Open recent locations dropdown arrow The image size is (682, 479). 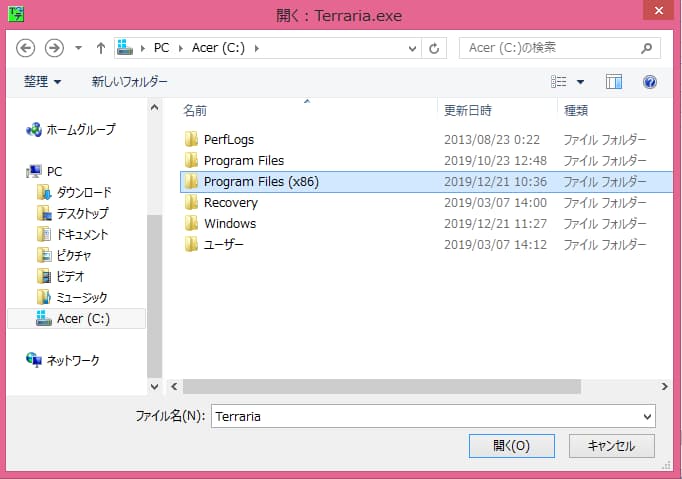(78, 48)
